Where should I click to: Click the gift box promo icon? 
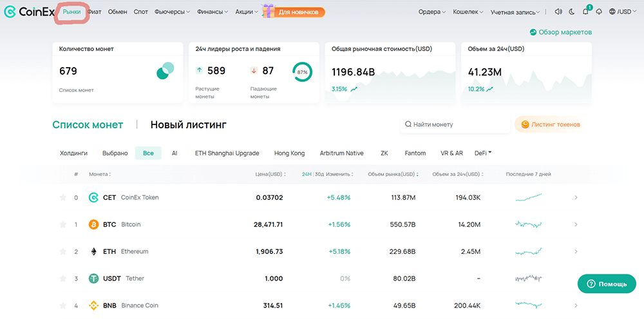coord(268,11)
